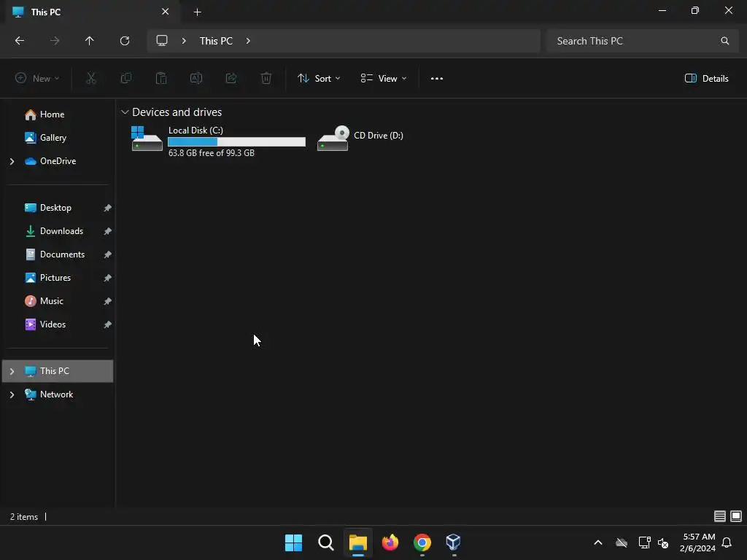Viewport: 747px width, 560px height.
Task: Unpin Videos using its pin icon
Action: coord(108,324)
